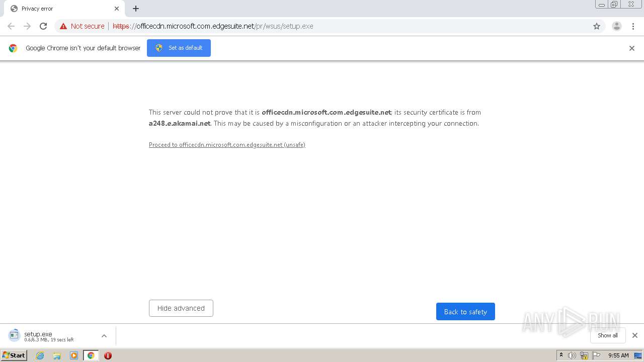This screenshot has height=362, width=644.
Task: Click the Not secure warning icon
Action: pos(63,26)
